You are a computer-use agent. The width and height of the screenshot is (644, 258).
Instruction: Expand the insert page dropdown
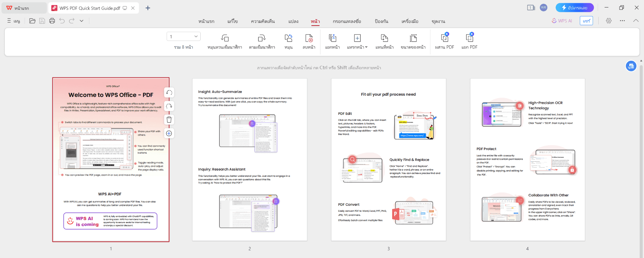coord(366,47)
